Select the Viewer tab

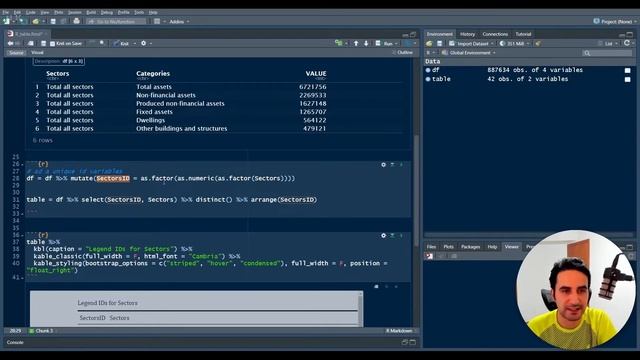coord(511,247)
